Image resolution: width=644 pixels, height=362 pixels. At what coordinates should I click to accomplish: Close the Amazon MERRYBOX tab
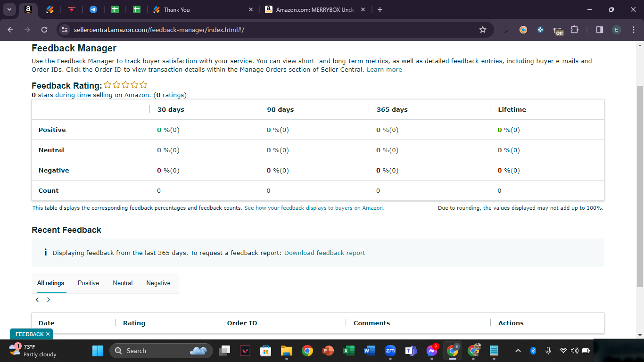pyautogui.click(x=363, y=9)
